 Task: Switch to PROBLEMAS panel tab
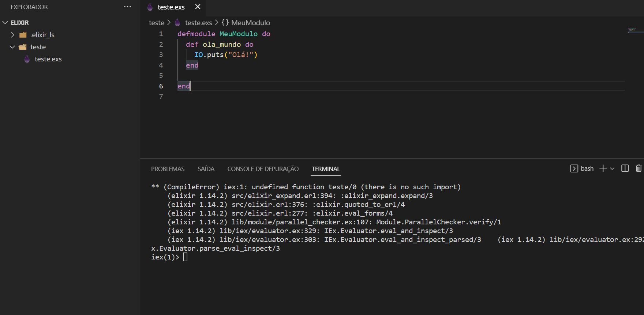[168, 169]
